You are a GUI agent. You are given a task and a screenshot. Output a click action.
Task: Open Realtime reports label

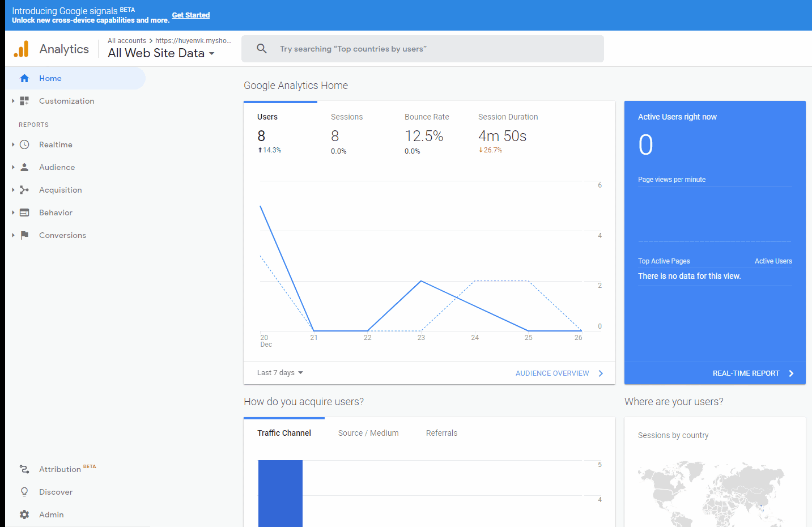coord(56,144)
